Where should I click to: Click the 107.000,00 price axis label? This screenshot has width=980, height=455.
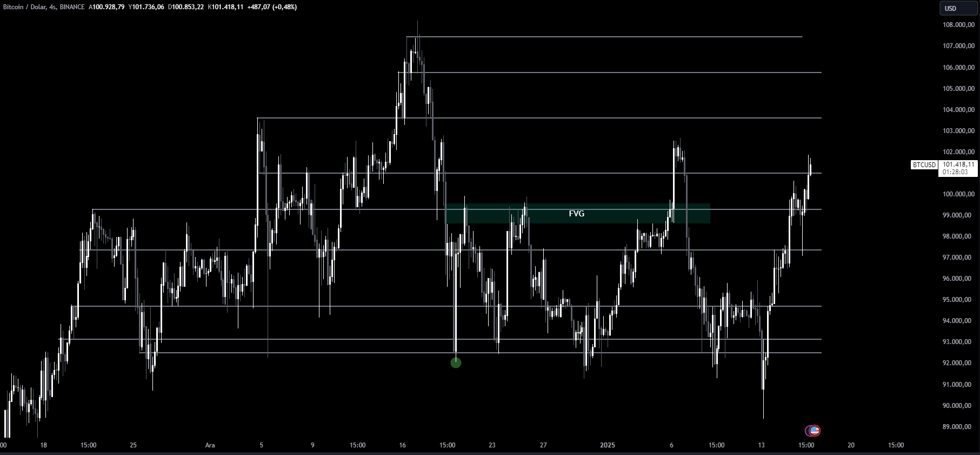(x=958, y=46)
